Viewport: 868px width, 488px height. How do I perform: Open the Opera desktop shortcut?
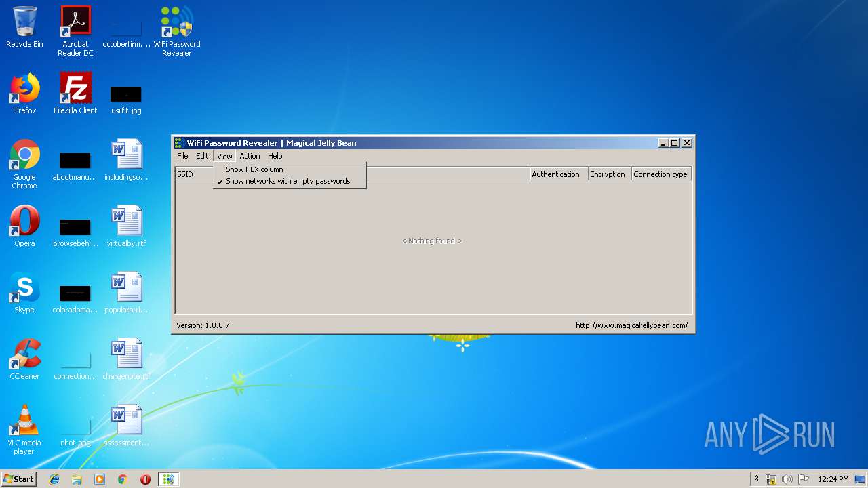[24, 227]
